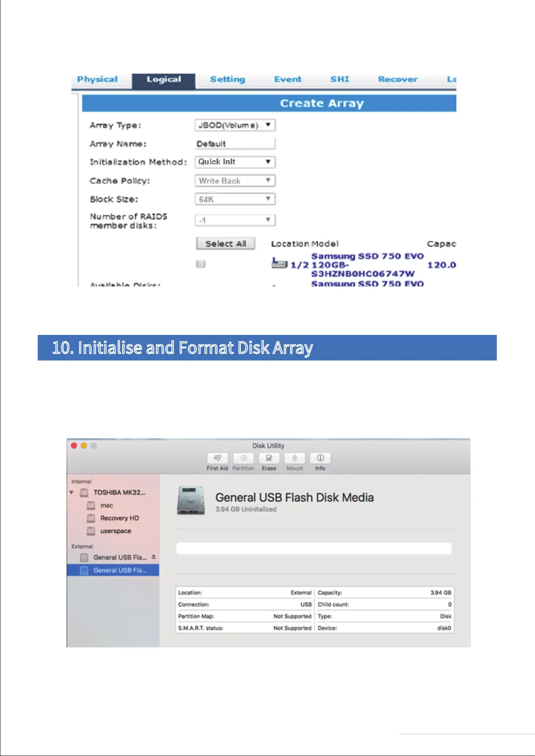Collapse the TOSHIBA MK32 disk tree
The image size is (535, 756).
[71, 492]
